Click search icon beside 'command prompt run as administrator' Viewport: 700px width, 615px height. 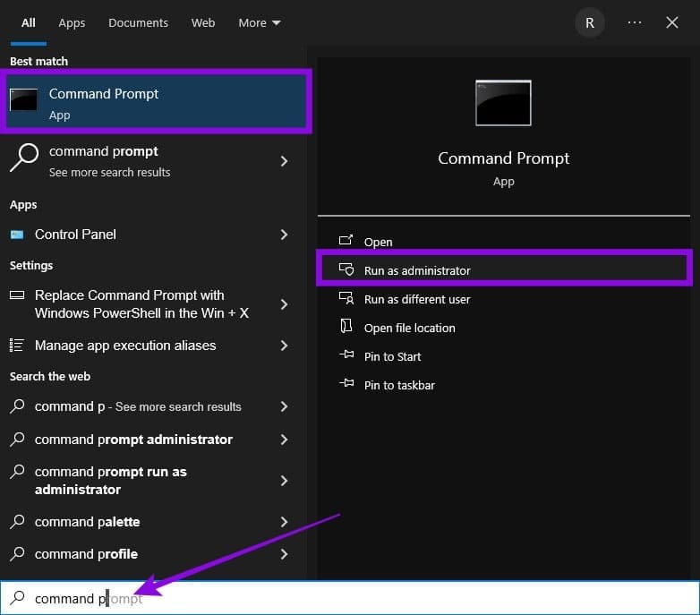[17, 471]
